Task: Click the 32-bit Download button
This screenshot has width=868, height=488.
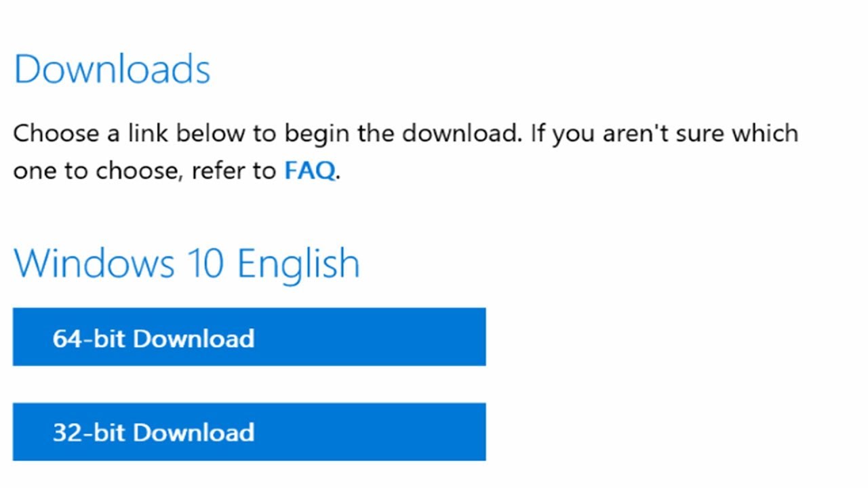Action: click(249, 432)
